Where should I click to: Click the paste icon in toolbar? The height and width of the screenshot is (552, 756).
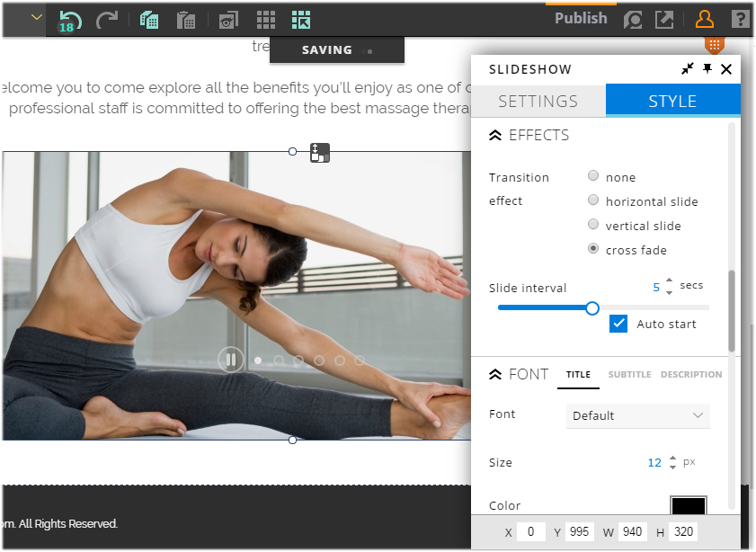pos(186,20)
